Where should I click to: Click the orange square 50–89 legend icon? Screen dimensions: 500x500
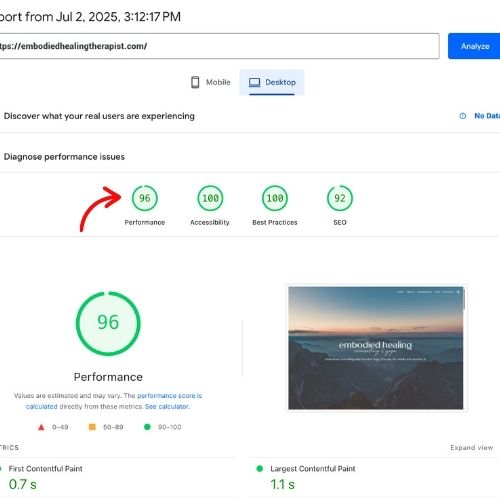[92, 427]
